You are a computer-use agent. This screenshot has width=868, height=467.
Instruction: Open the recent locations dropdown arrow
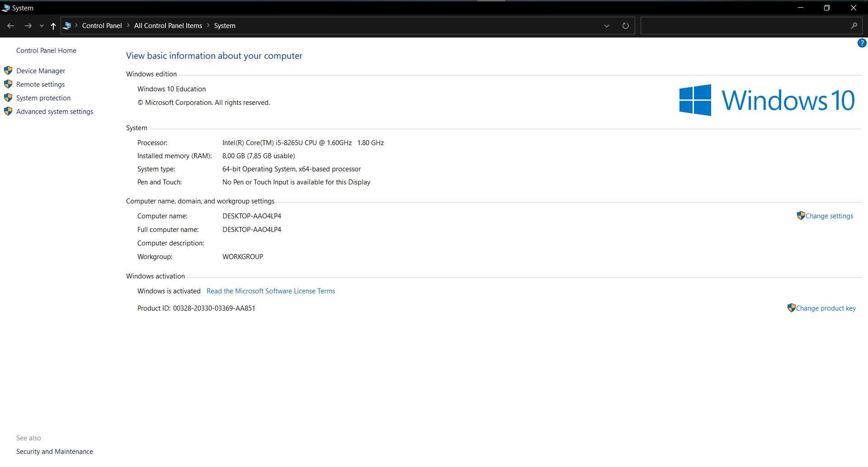(x=42, y=26)
